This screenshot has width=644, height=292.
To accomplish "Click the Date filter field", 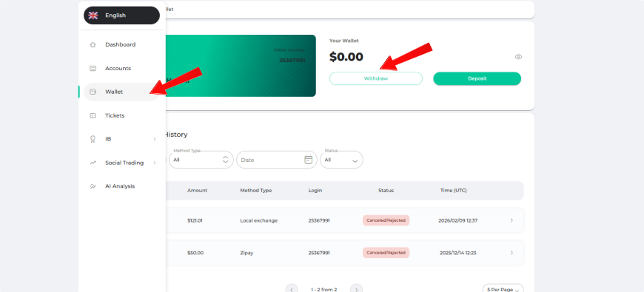I will [x=276, y=160].
